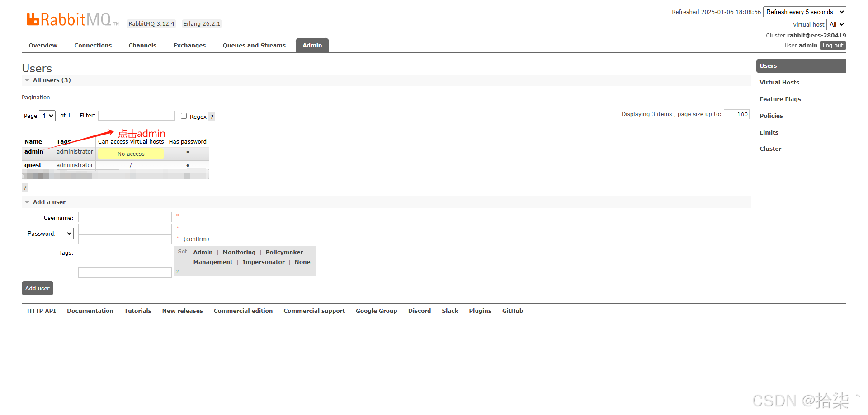The image size is (868, 415).
Task: Click the Add user button
Action: point(37,288)
